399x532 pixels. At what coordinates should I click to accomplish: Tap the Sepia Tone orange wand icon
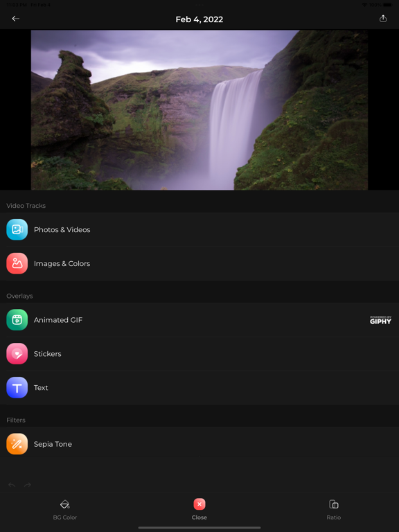pos(17,444)
